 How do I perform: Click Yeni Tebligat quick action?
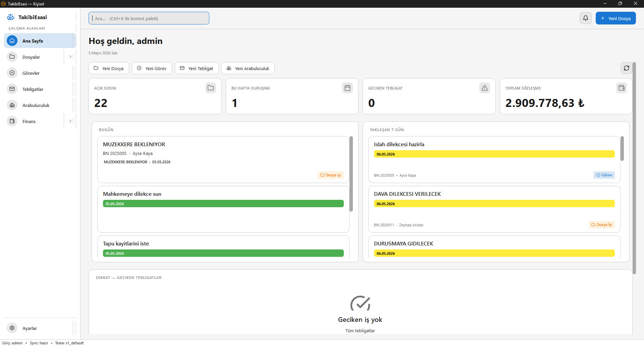tap(197, 68)
